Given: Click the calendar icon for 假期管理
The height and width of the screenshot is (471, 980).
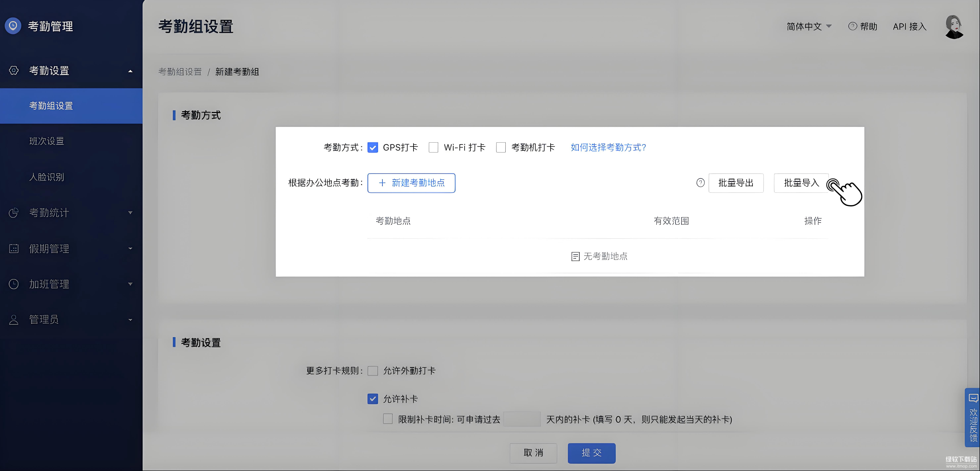Looking at the screenshot, I should click(14, 249).
